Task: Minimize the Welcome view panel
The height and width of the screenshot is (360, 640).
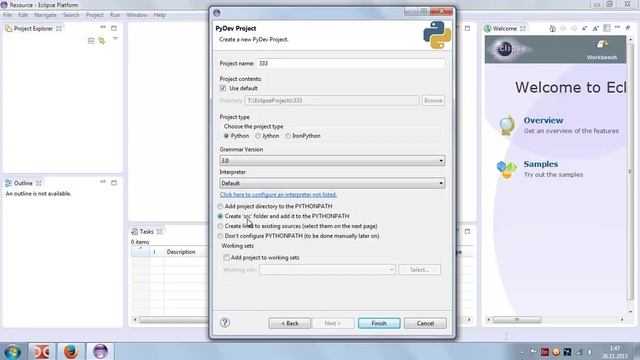Action: coord(617,27)
